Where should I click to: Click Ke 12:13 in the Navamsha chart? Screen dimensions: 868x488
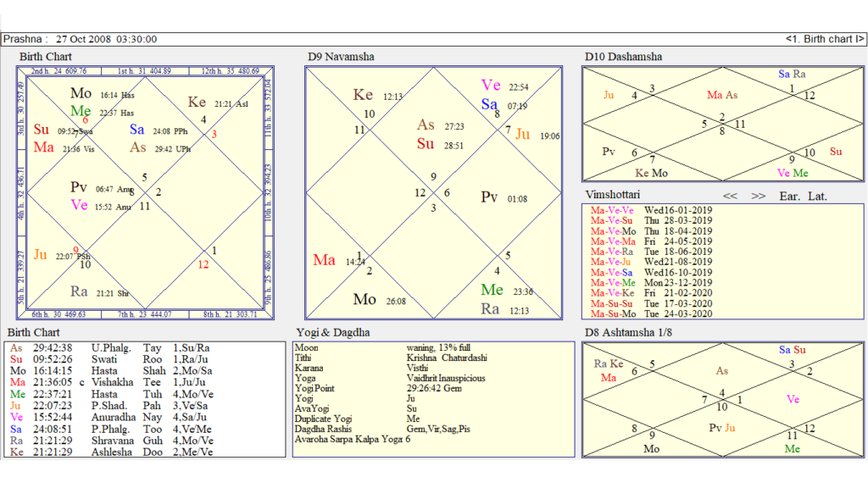pyautogui.click(x=378, y=95)
